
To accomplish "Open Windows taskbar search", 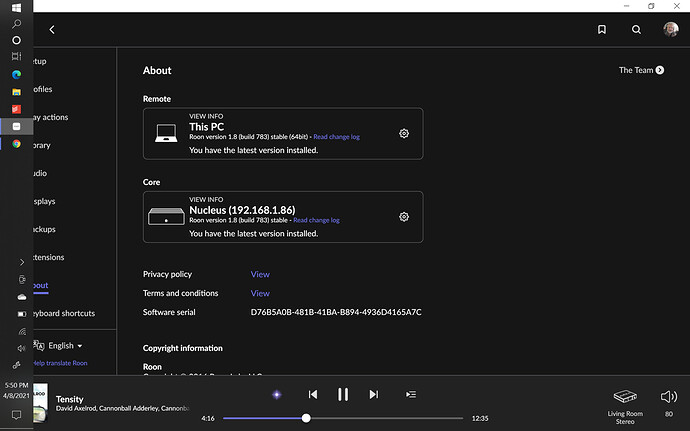I will 16,24.
